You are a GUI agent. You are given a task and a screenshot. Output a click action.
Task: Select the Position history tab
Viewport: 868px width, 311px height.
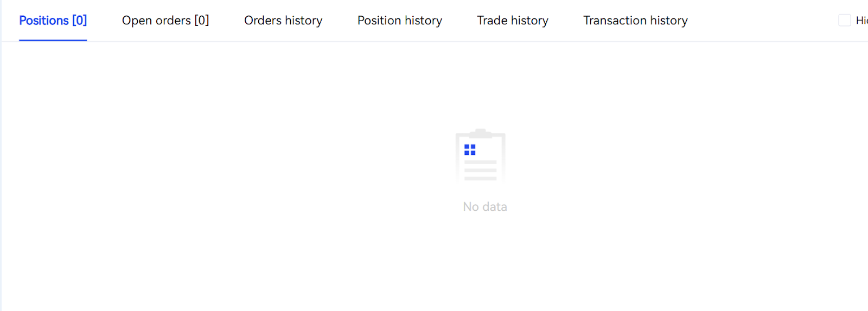click(400, 21)
